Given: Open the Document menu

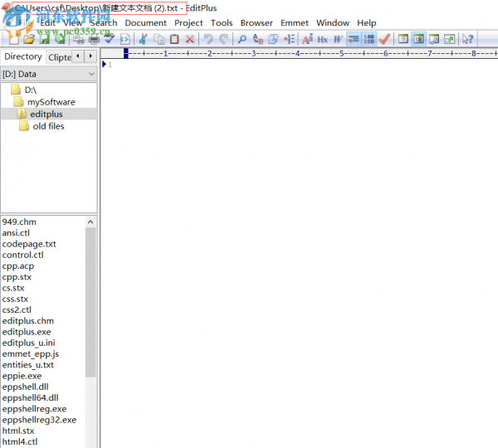Looking at the screenshot, I should tap(145, 23).
